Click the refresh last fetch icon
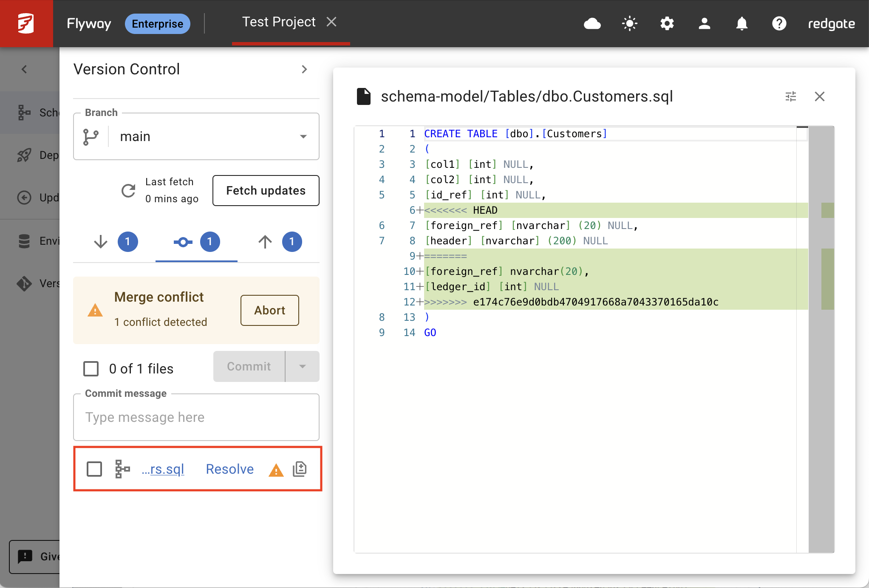Screen dimensions: 869x588 point(128,191)
